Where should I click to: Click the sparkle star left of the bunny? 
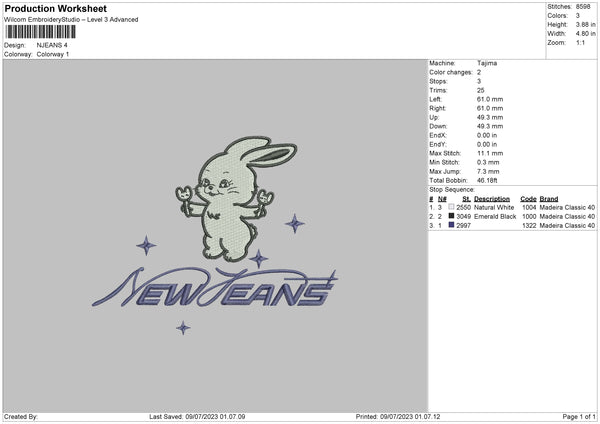click(146, 245)
